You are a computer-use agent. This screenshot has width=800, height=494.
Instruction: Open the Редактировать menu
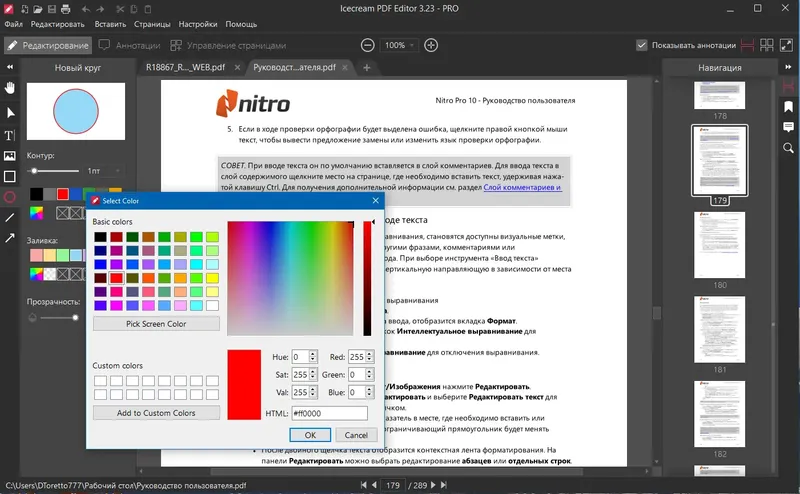tap(58, 24)
